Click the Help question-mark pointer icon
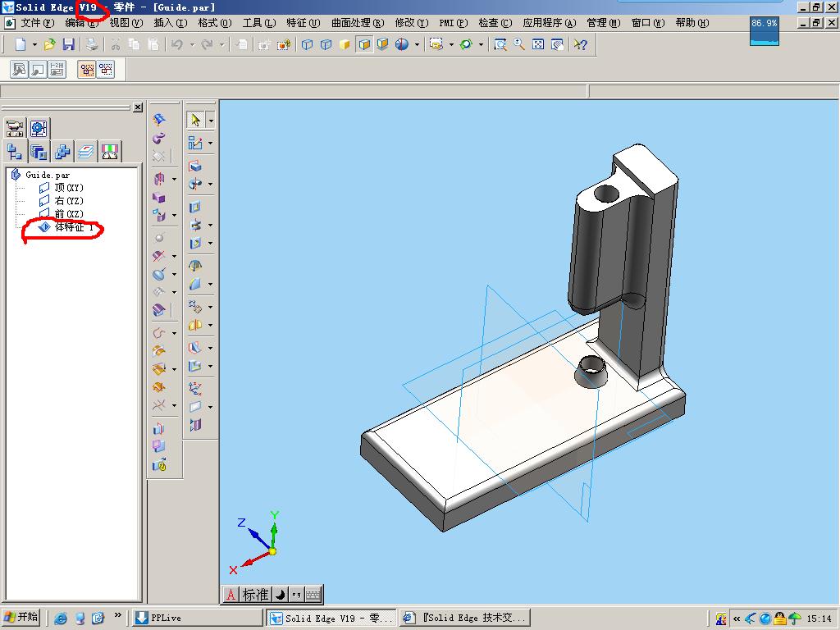 580,44
